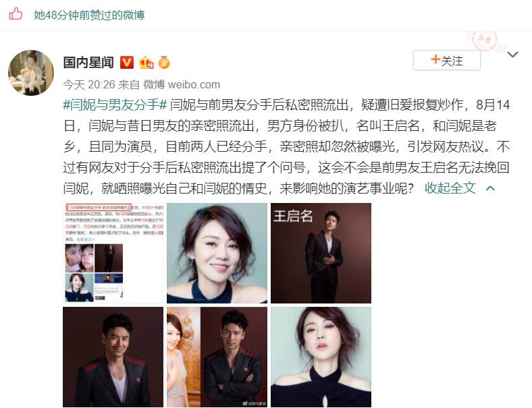Click the crown membership level badge
Viewport: 532px width, 408px height.
point(147,62)
